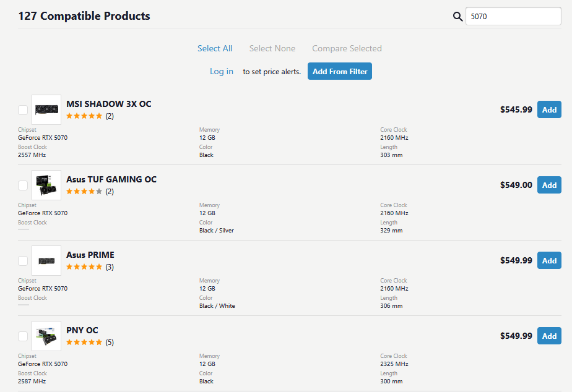
Task: Tick the PNY OC compare checkbox
Action: (23, 336)
